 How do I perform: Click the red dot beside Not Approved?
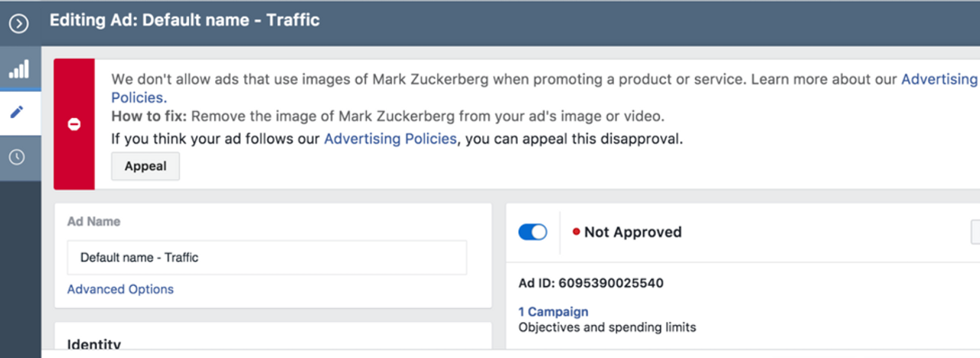(576, 232)
